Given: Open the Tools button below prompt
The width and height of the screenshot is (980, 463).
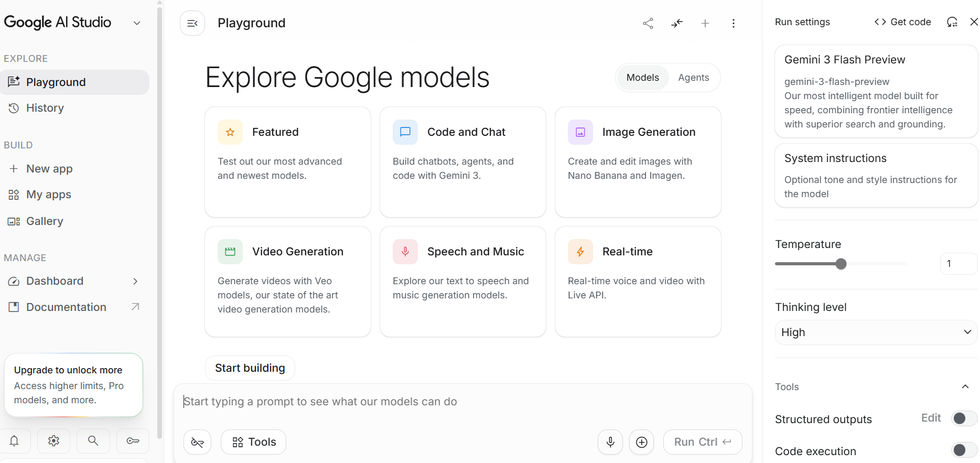Looking at the screenshot, I should point(253,442).
